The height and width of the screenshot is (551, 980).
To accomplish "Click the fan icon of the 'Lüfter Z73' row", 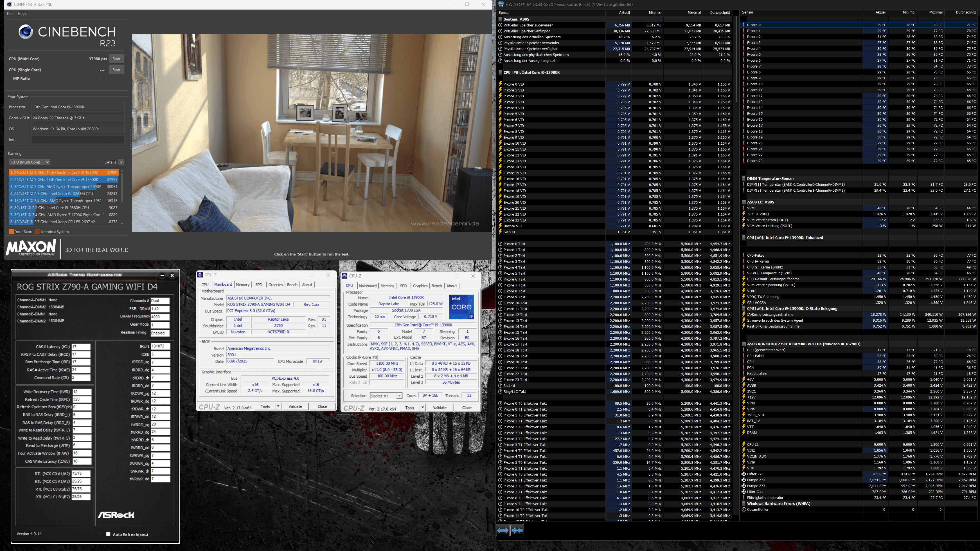I will [x=744, y=474].
